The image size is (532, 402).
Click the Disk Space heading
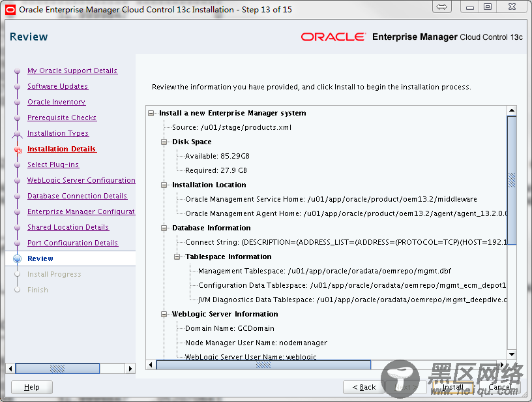coord(192,142)
